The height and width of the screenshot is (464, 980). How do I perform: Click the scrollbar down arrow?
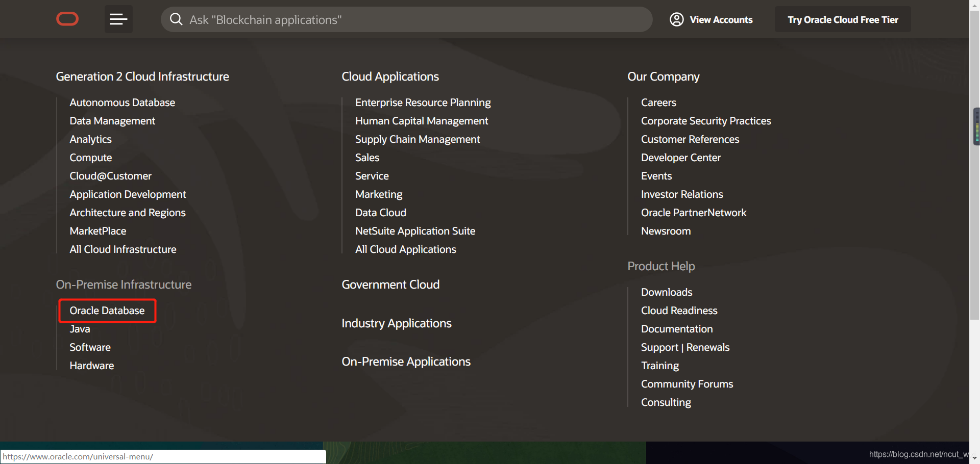(x=975, y=458)
